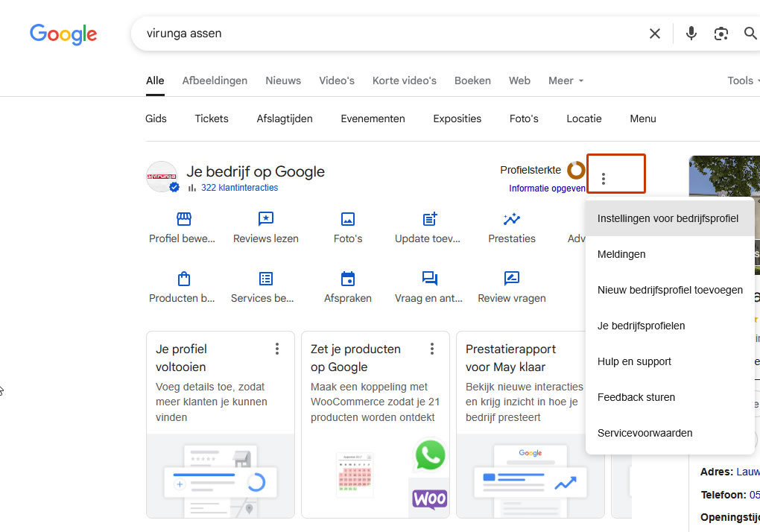The height and width of the screenshot is (532, 760).
Task: Select the Exposities chip
Action: (x=457, y=118)
